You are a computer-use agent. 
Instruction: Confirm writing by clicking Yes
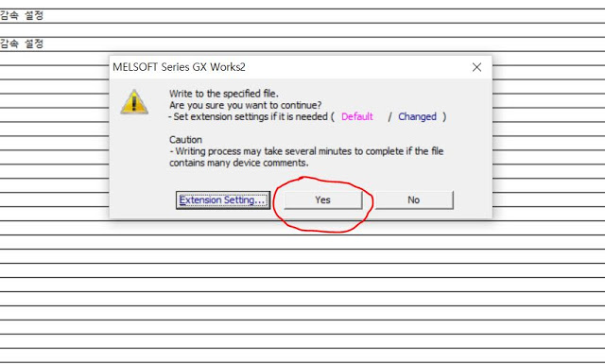(323, 199)
